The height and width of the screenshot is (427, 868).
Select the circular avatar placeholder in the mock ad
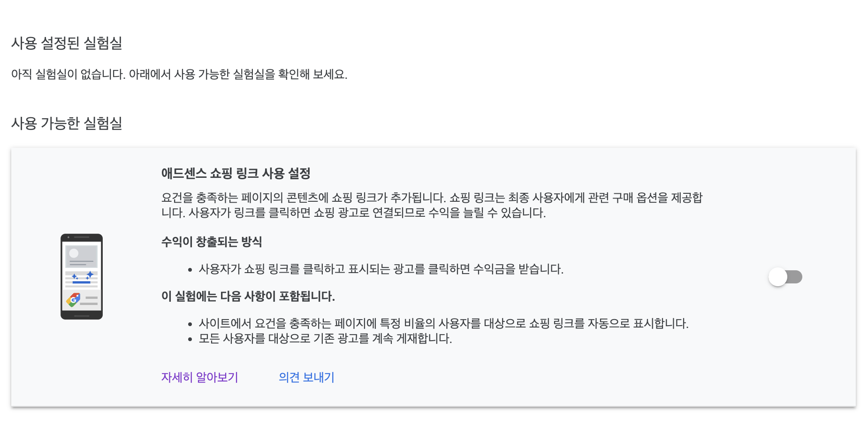(x=74, y=253)
